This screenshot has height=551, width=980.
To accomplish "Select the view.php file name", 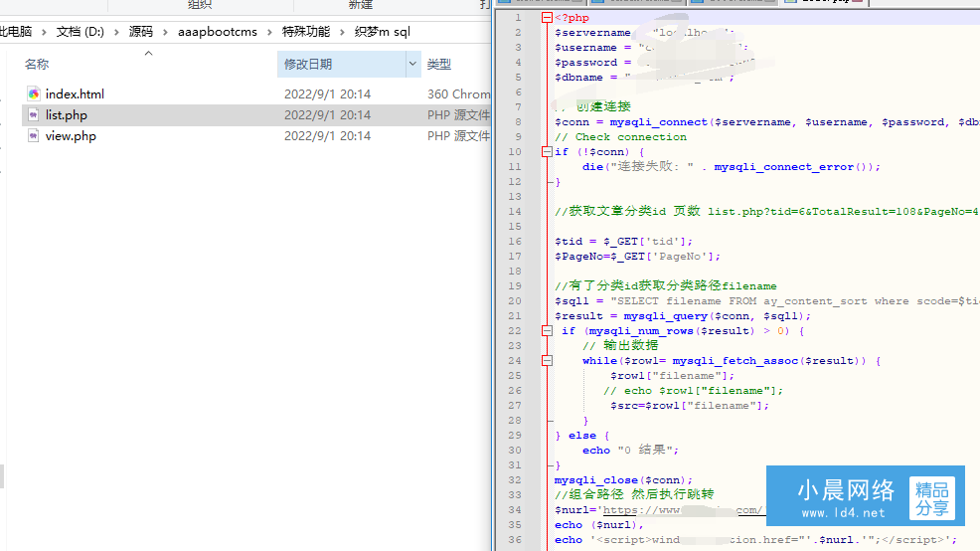I will coord(71,135).
